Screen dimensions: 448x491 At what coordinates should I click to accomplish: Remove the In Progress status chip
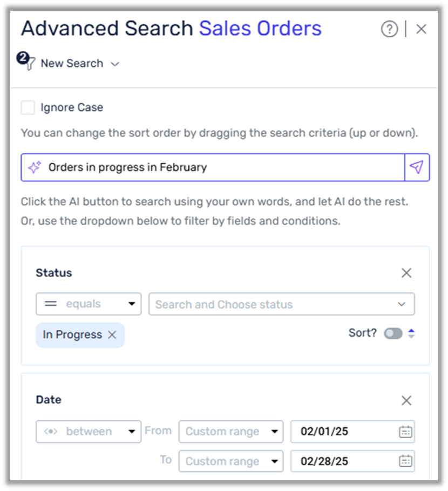[x=112, y=335]
